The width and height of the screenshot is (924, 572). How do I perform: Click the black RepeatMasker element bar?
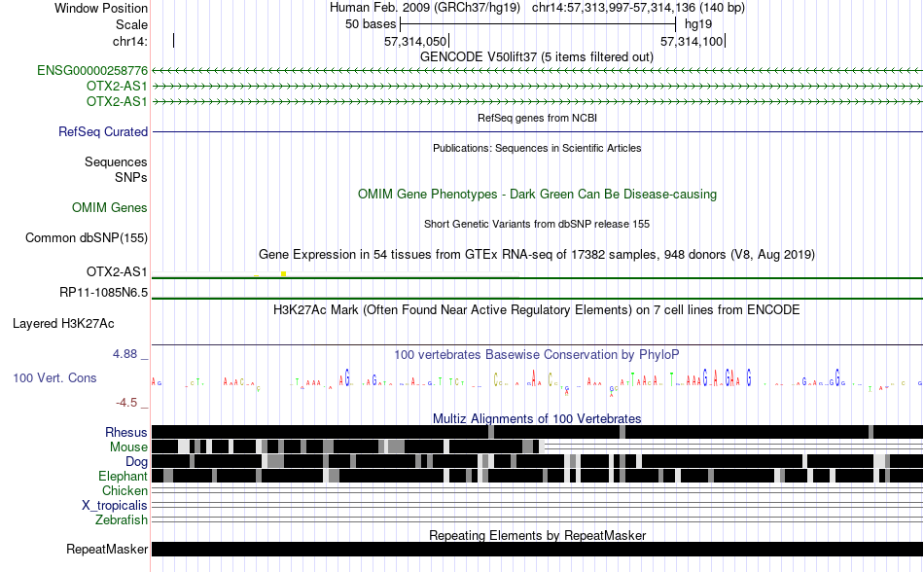tap(537, 549)
